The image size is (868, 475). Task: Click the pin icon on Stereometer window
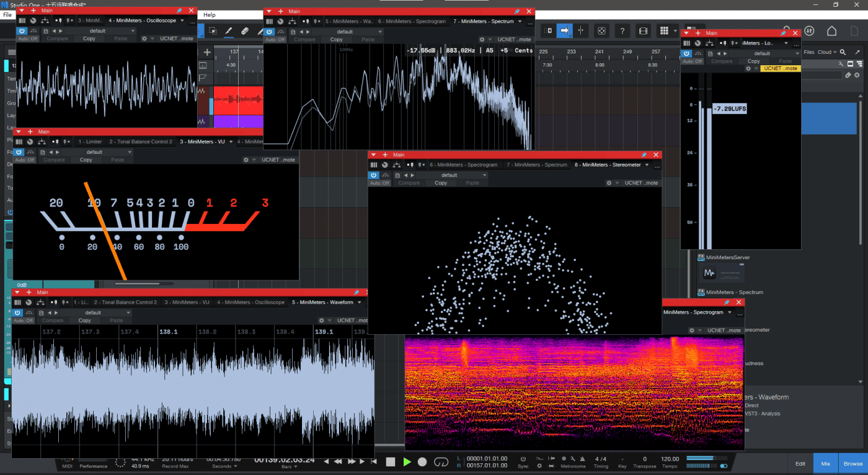point(644,155)
